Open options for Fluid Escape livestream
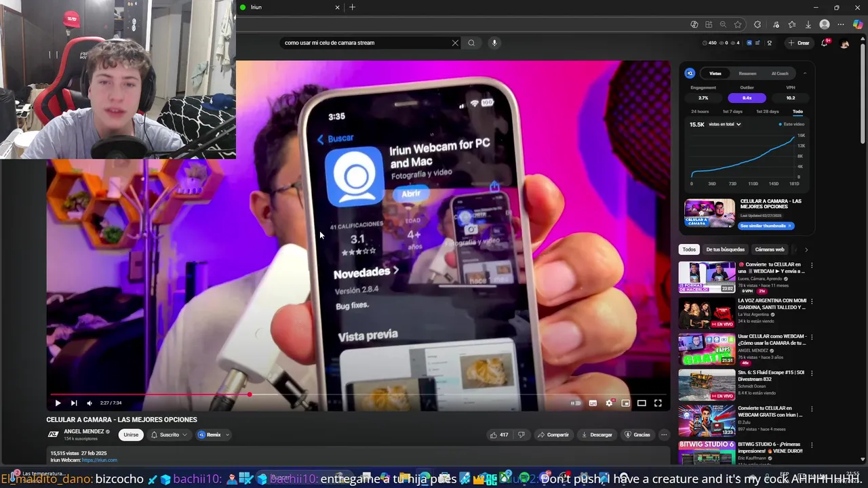Image resolution: width=868 pixels, height=488 pixels. click(812, 373)
